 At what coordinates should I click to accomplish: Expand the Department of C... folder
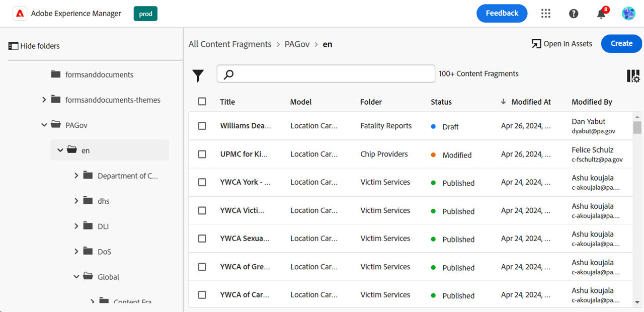tap(76, 176)
